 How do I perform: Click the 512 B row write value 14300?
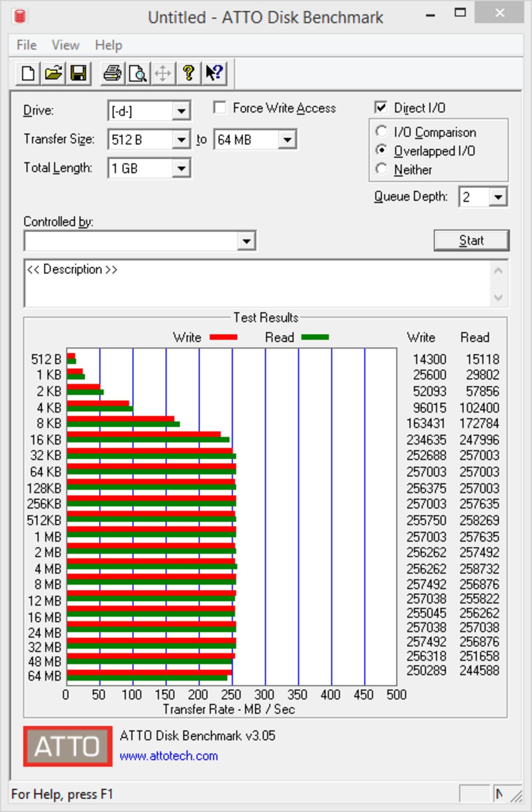tap(430, 359)
